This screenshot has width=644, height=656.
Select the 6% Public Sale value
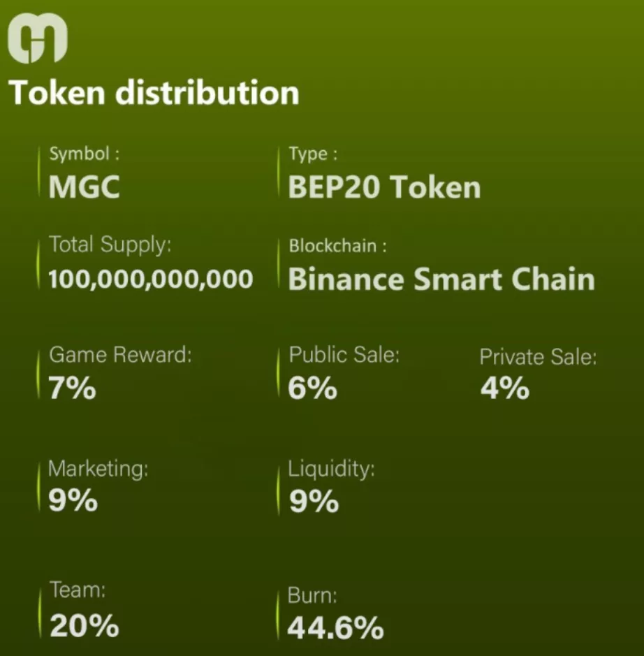(313, 389)
